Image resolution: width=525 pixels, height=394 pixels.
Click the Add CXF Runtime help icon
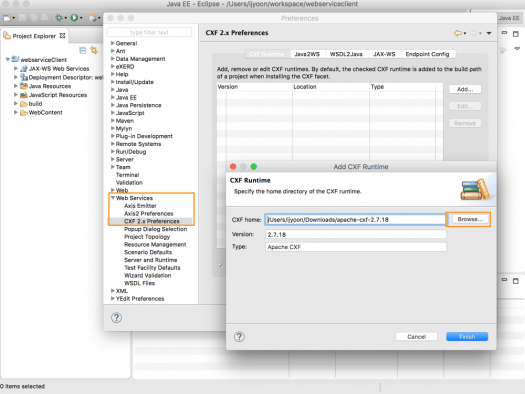coord(239,336)
